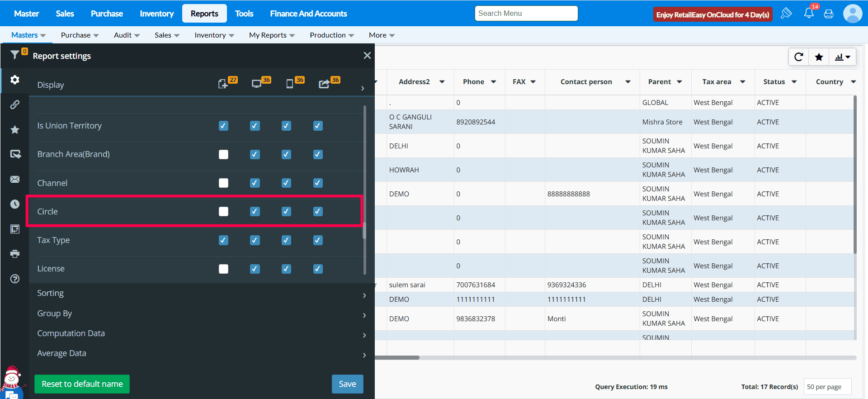The width and height of the screenshot is (868, 399).
Task: Open the 50 per page dropdown
Action: point(827,387)
